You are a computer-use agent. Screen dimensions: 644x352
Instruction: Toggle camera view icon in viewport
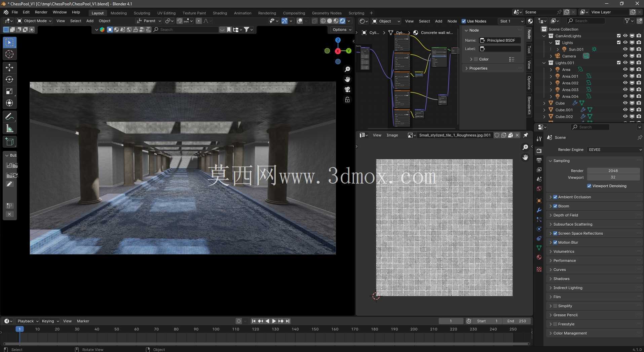tap(347, 89)
